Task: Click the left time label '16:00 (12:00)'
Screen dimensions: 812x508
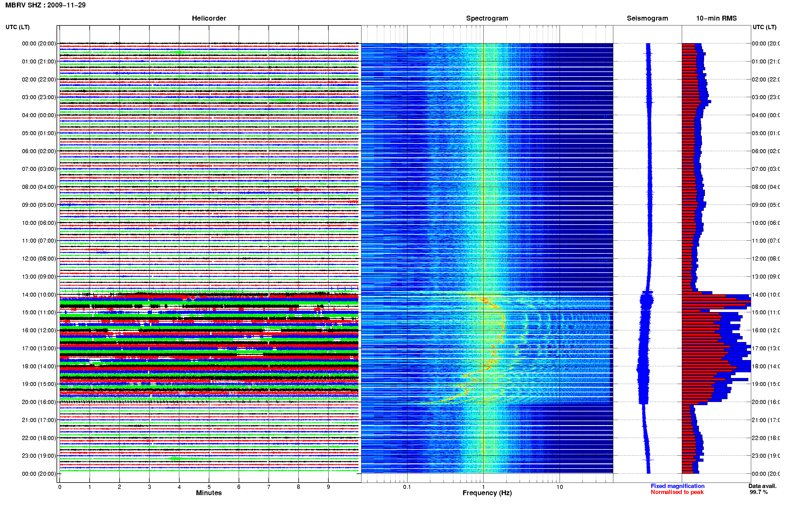Action: click(x=39, y=330)
